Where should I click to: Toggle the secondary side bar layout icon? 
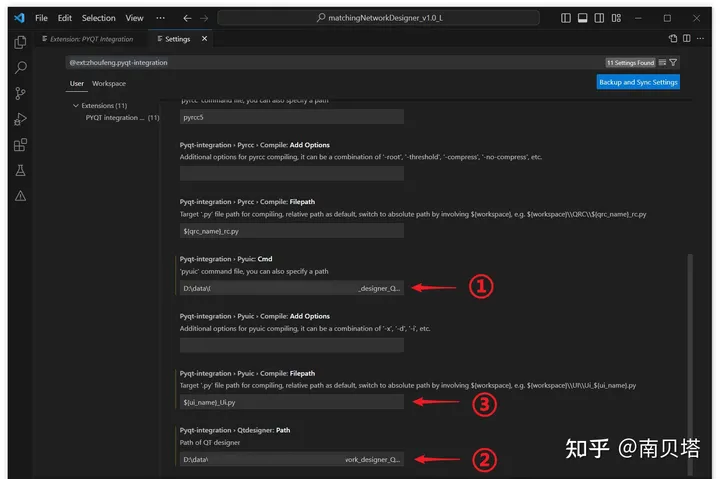599,18
